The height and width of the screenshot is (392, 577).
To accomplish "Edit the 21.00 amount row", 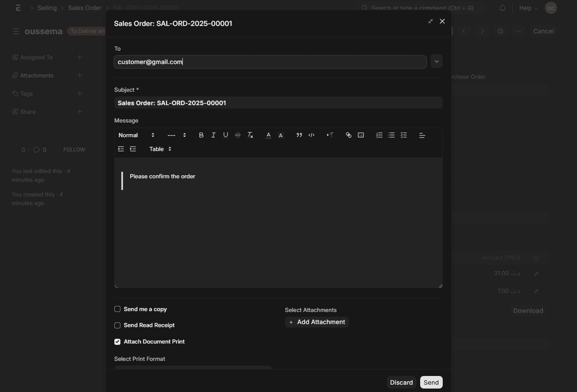I will click(536, 273).
